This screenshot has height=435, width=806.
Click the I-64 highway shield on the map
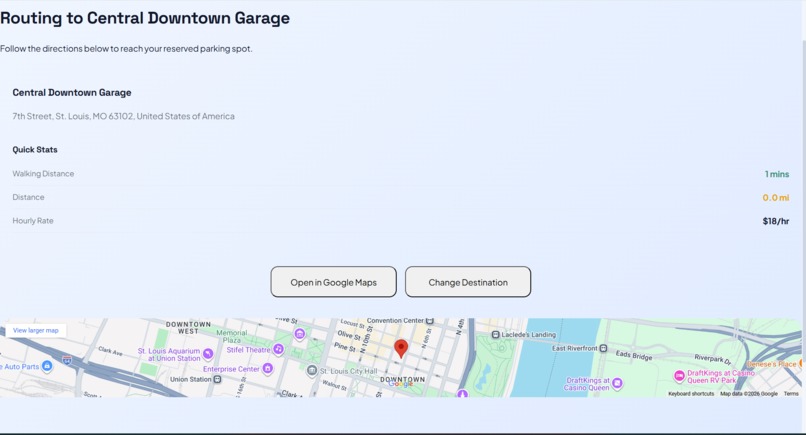67,360
